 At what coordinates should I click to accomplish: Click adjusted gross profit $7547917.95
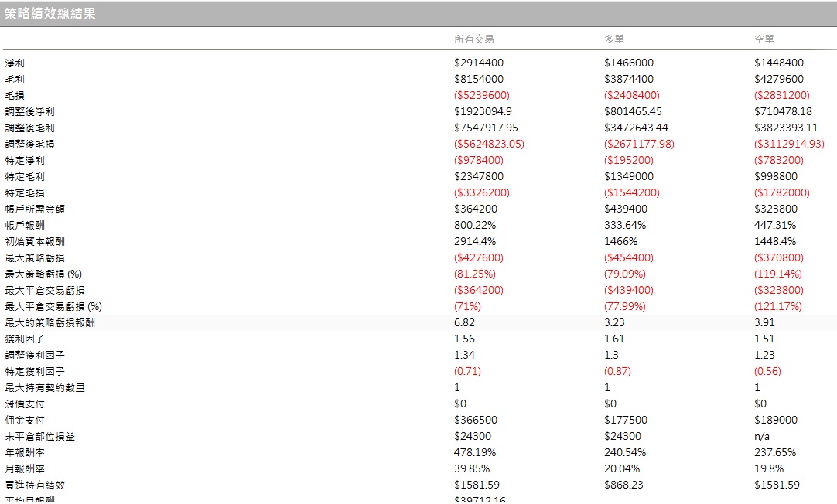(x=487, y=128)
